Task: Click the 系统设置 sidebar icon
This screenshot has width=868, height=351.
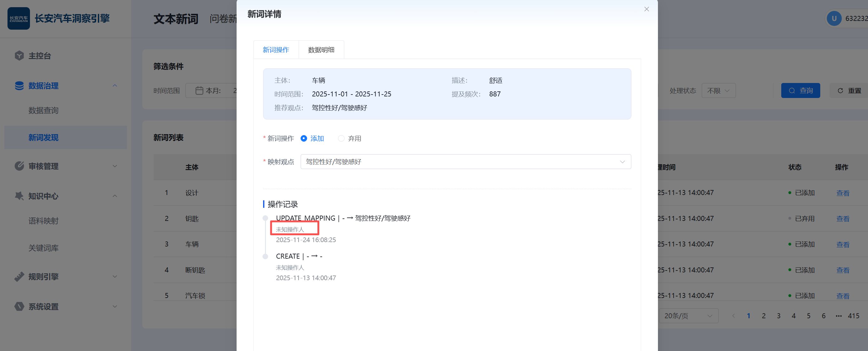Action: pos(19,306)
